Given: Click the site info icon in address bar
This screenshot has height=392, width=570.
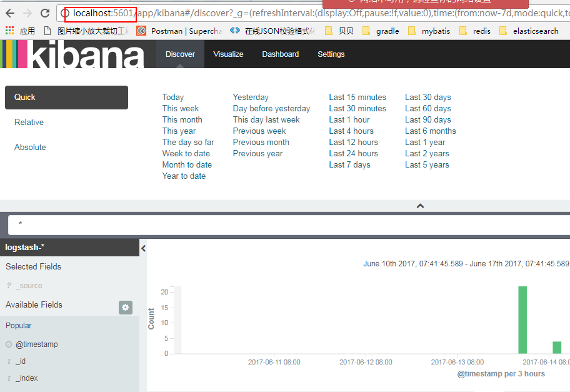Looking at the screenshot, I should (x=65, y=14).
